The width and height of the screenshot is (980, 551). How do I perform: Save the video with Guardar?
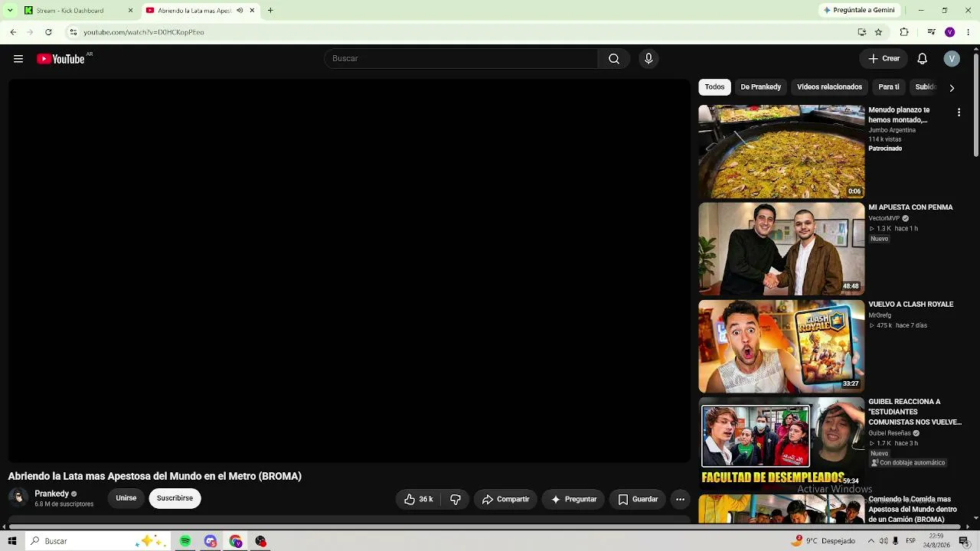(638, 499)
